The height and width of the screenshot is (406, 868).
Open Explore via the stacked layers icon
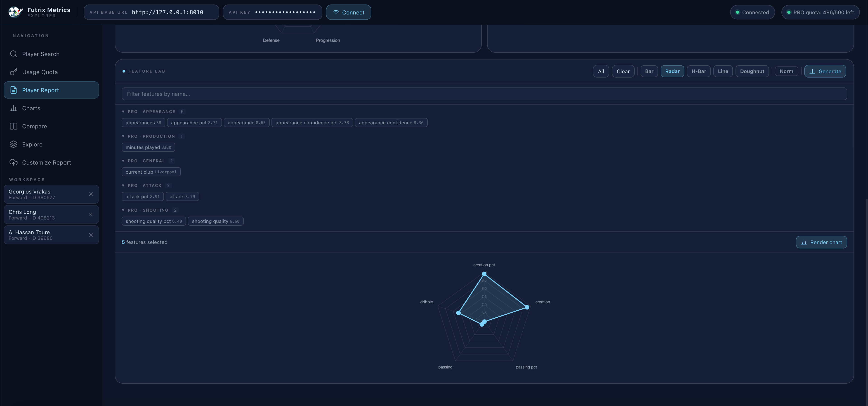click(x=14, y=144)
